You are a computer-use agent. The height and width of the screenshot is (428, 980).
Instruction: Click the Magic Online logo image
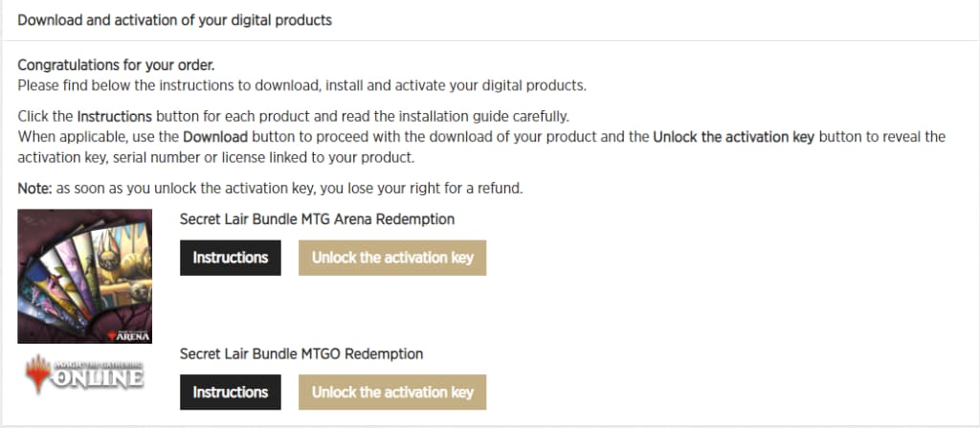point(84,374)
